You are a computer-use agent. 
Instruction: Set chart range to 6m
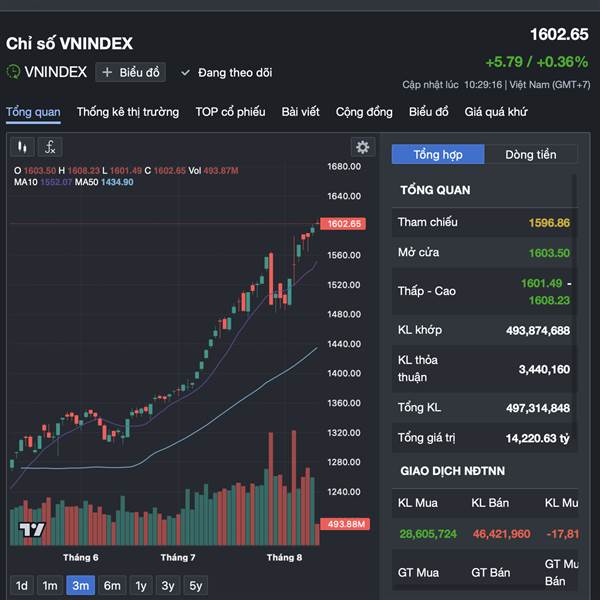pyautogui.click(x=112, y=585)
